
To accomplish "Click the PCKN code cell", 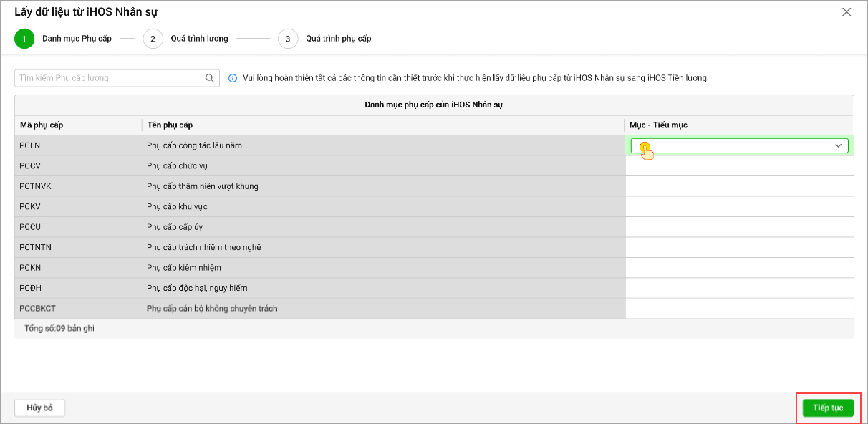I will 78,268.
